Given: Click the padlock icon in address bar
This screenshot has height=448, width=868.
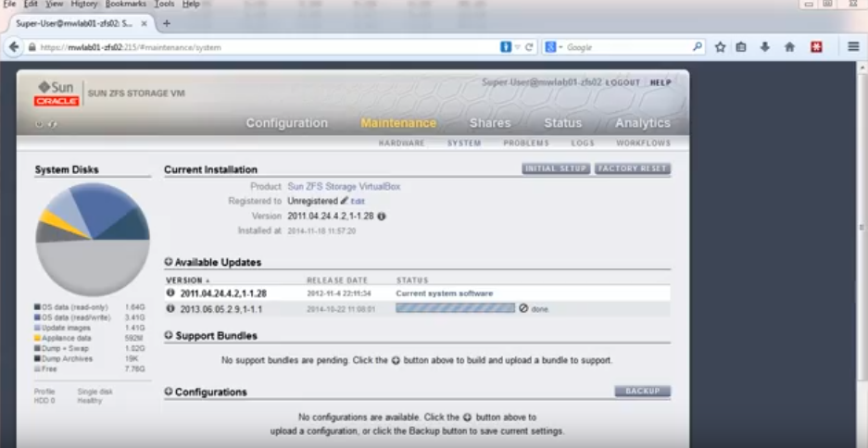Looking at the screenshot, I should 32,47.
